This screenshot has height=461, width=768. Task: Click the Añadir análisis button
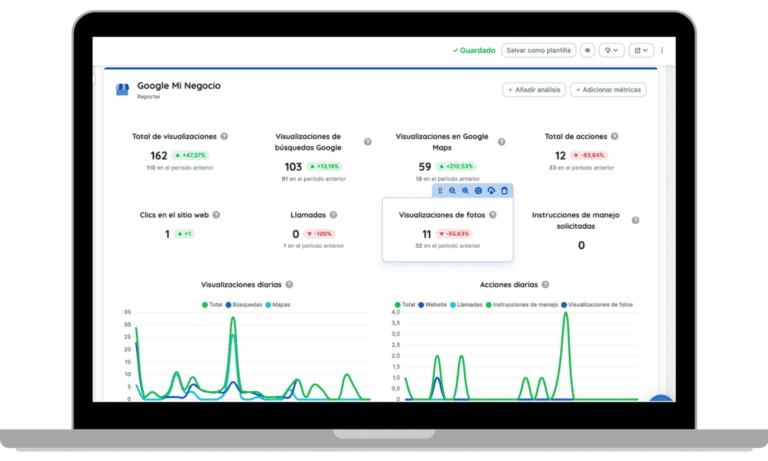click(x=534, y=90)
